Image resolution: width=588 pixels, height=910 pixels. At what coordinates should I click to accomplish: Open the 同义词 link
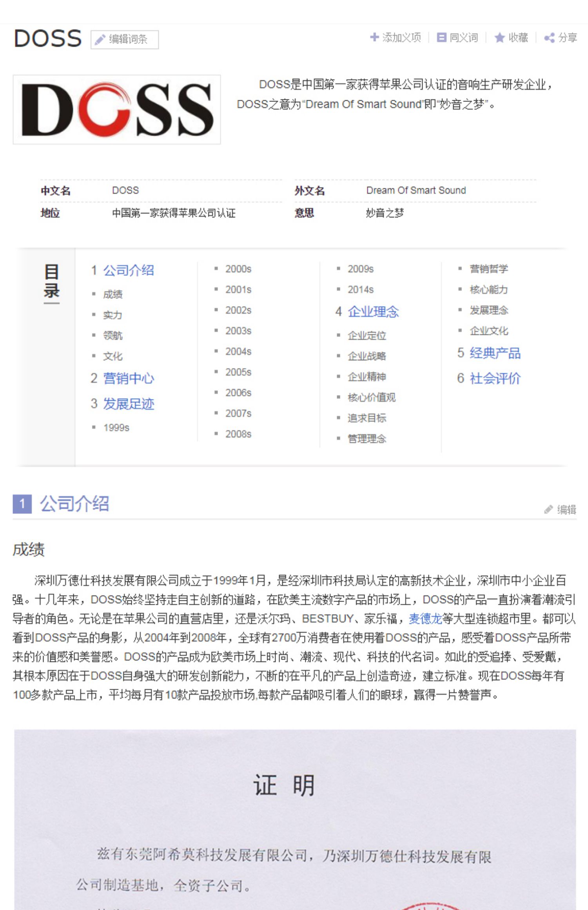pos(457,37)
